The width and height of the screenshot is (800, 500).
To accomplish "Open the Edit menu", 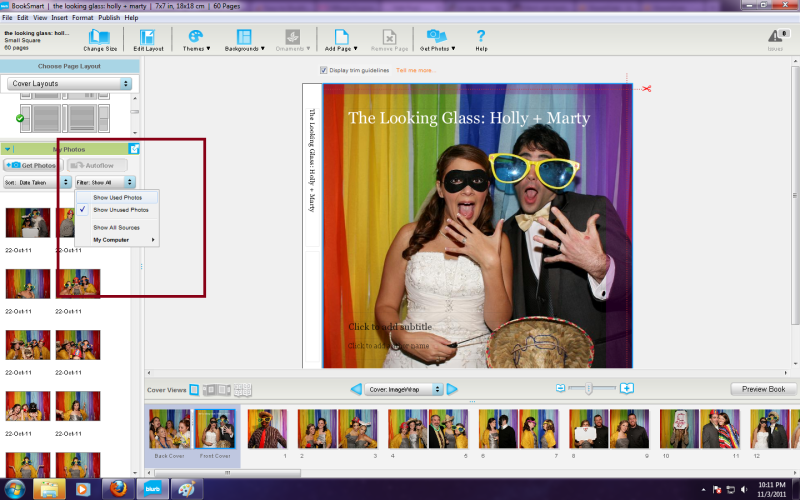I will [x=22, y=17].
